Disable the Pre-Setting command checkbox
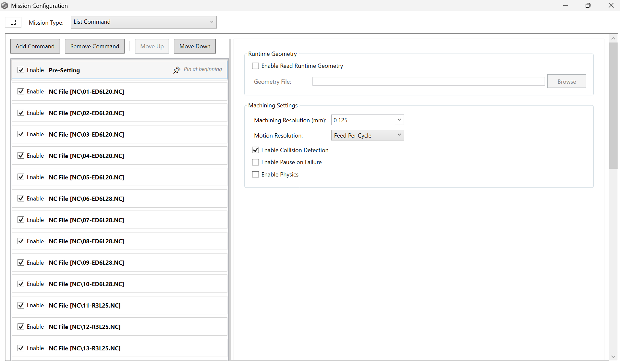 tap(21, 70)
